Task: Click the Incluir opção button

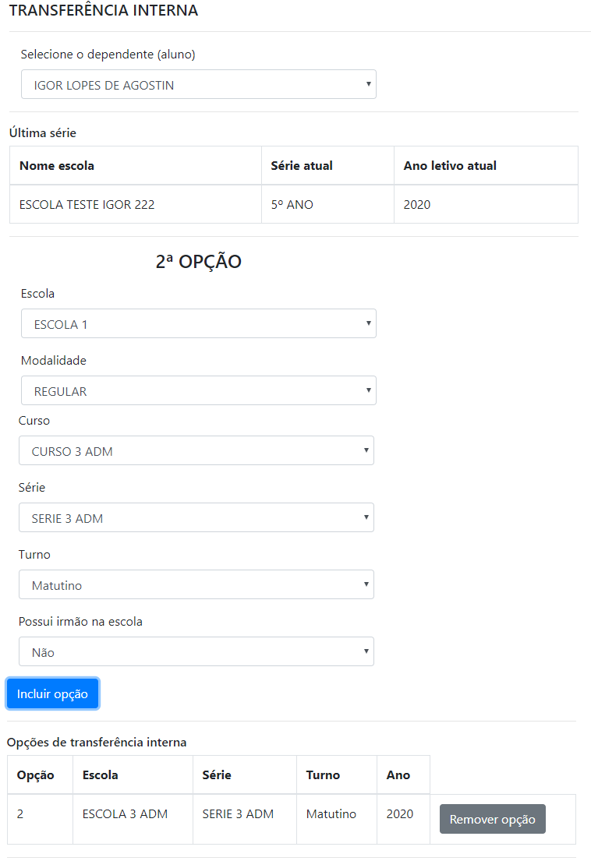Action: [x=52, y=693]
